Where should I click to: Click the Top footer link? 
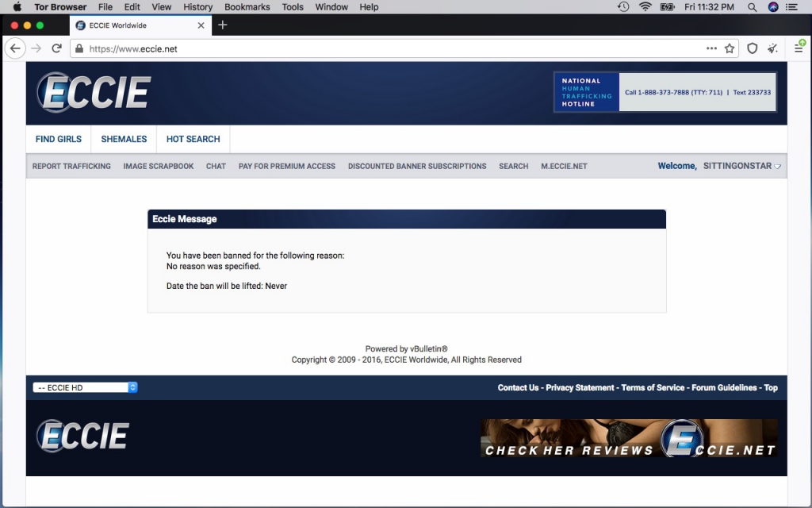(771, 387)
